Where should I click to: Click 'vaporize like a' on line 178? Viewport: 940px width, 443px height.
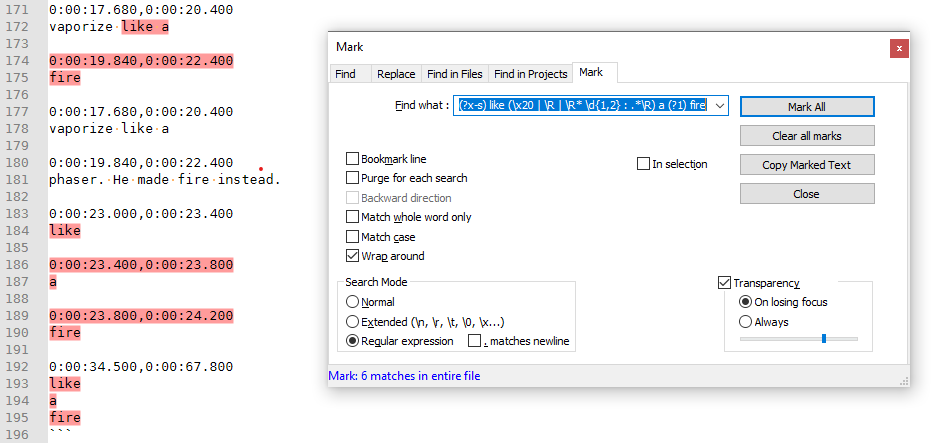109,129
